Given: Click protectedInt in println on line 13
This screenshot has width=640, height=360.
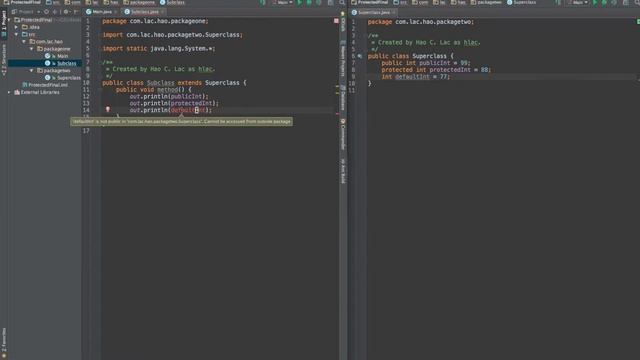Looking at the screenshot, I should coord(191,103).
